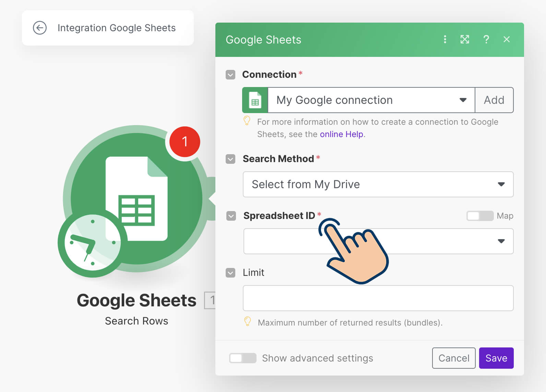Screen dimensions: 546x392
Task: Collapse the Spreadsheet ID section chevron
Action: 231,216
